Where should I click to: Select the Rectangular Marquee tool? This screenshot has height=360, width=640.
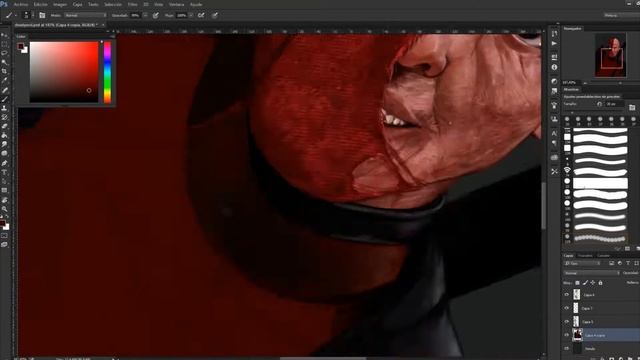tap(4, 44)
